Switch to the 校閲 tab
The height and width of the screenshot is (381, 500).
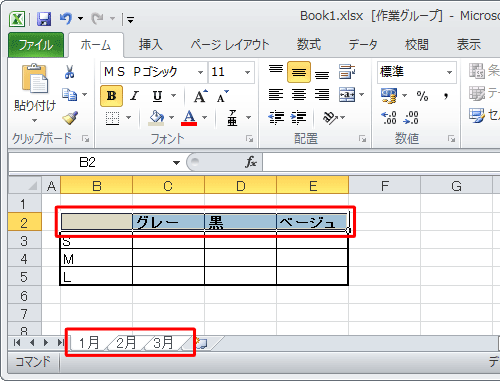417,45
